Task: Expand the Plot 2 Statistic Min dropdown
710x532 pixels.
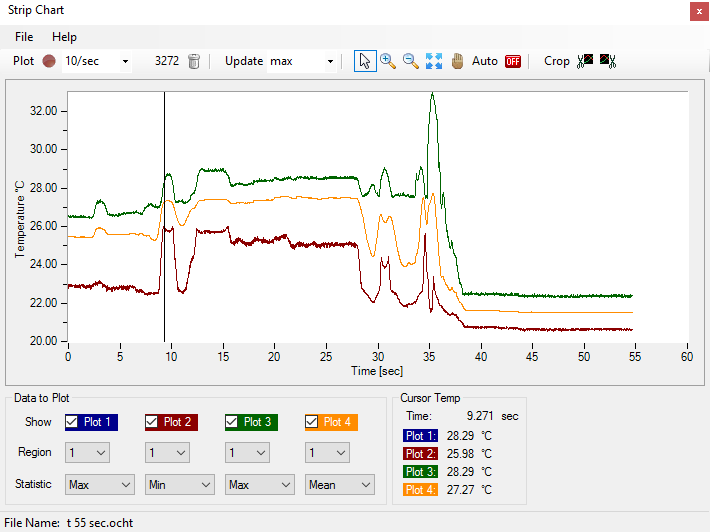Action: pyautogui.click(x=180, y=485)
